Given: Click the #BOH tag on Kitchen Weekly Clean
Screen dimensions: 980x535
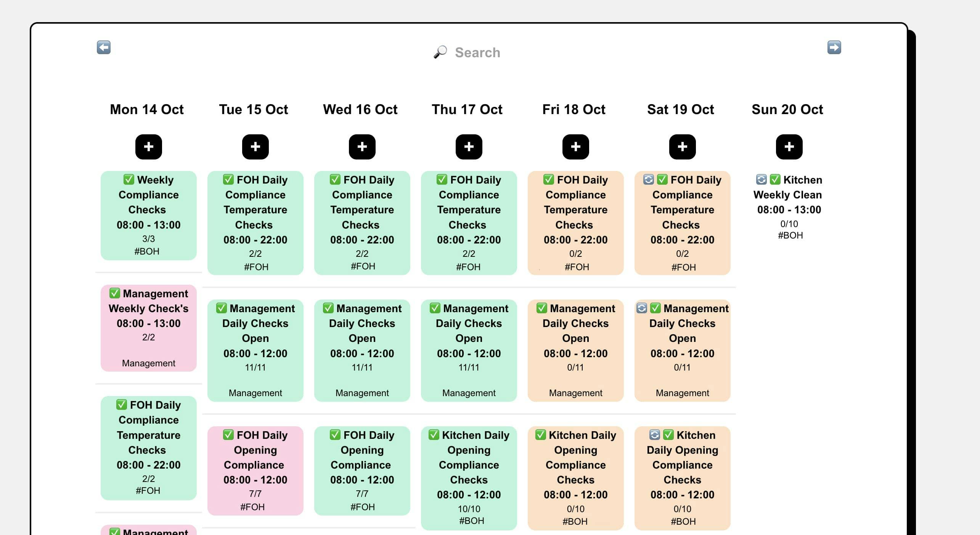Looking at the screenshot, I should click(790, 235).
